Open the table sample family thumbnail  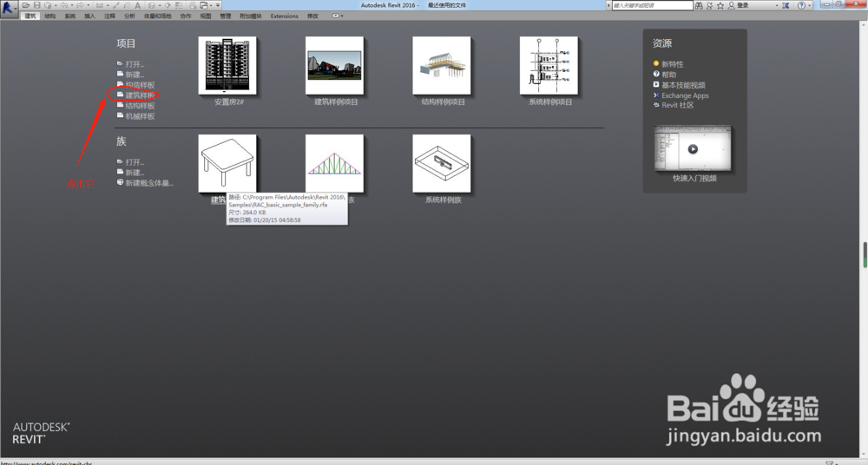[x=227, y=163]
